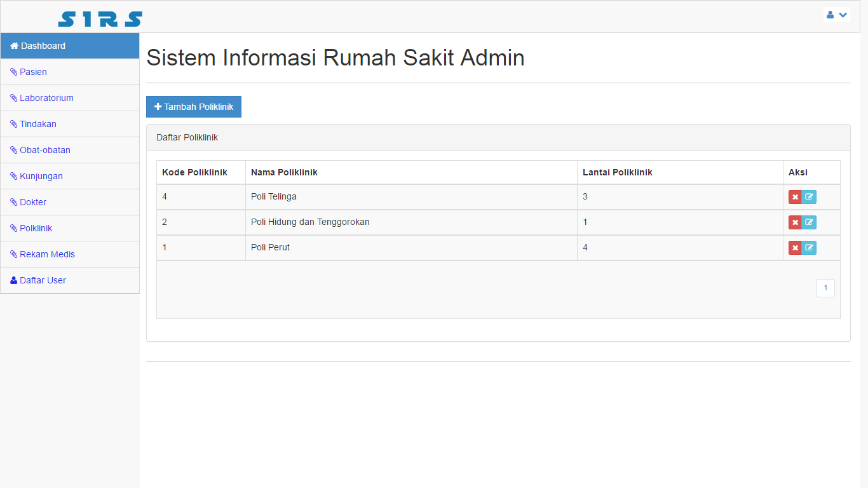
Task: Delete the Poli Telinga row
Action: (795, 197)
